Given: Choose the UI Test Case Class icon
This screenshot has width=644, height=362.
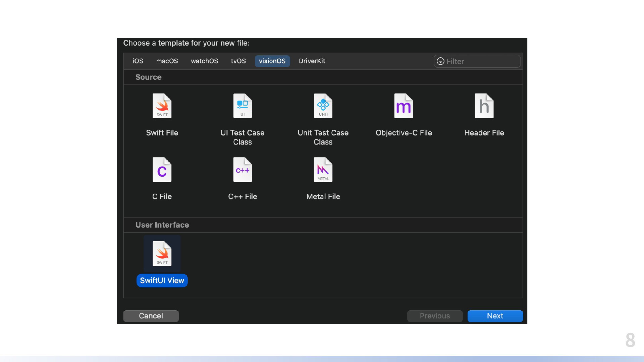Looking at the screenshot, I should click(243, 106).
